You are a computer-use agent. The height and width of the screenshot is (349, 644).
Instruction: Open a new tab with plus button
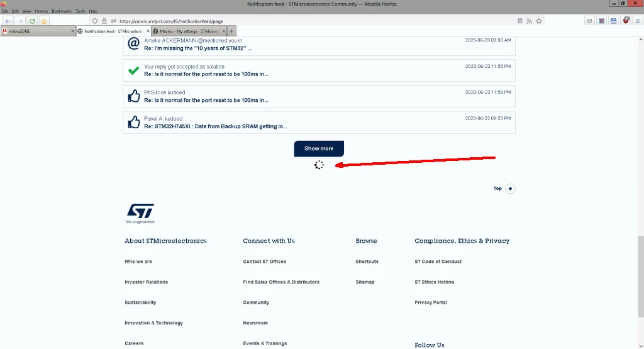click(x=231, y=31)
